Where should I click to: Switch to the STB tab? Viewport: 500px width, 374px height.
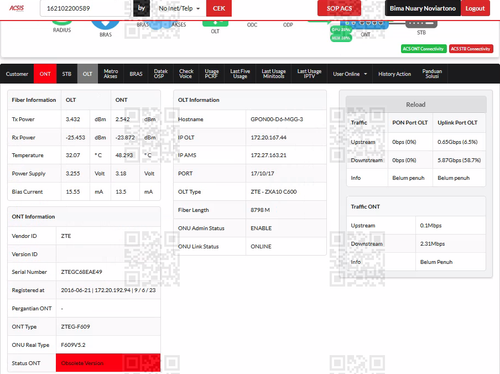pyautogui.click(x=67, y=74)
